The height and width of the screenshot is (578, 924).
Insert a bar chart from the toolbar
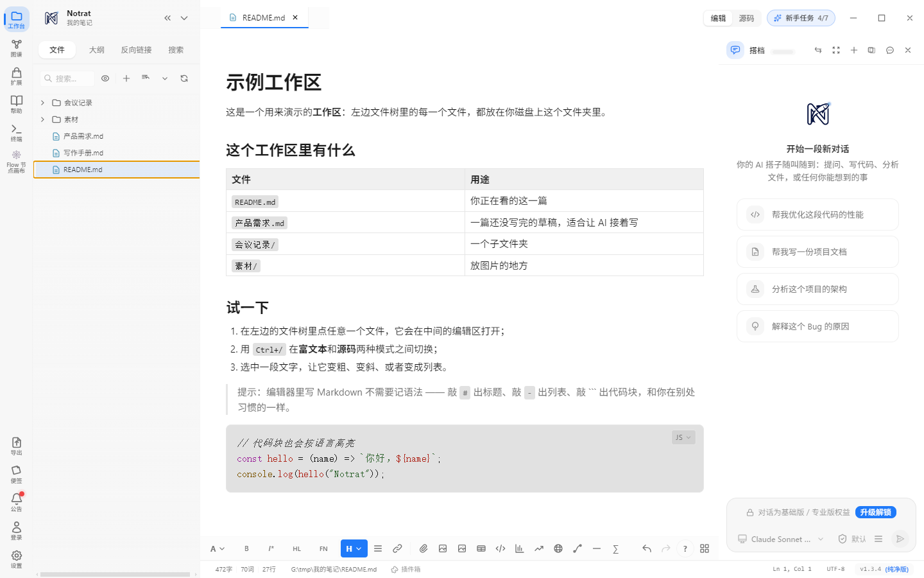tap(520, 548)
